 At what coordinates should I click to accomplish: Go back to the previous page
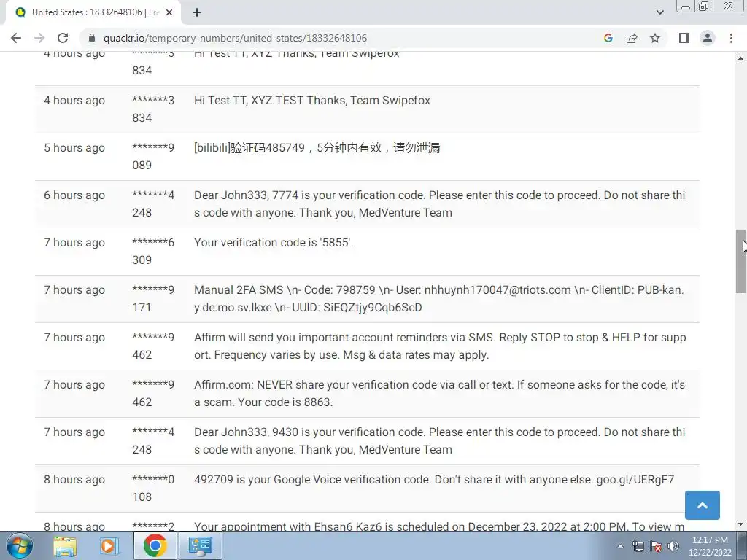(16, 38)
